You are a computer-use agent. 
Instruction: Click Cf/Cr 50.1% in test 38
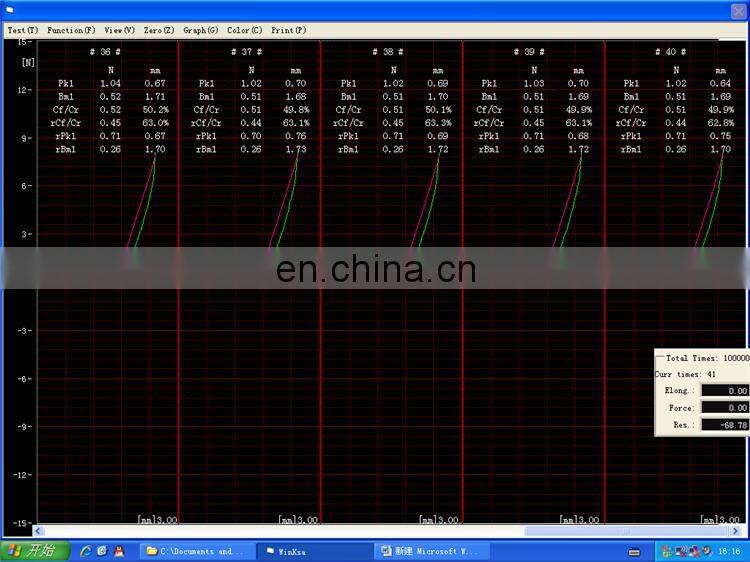pos(438,110)
